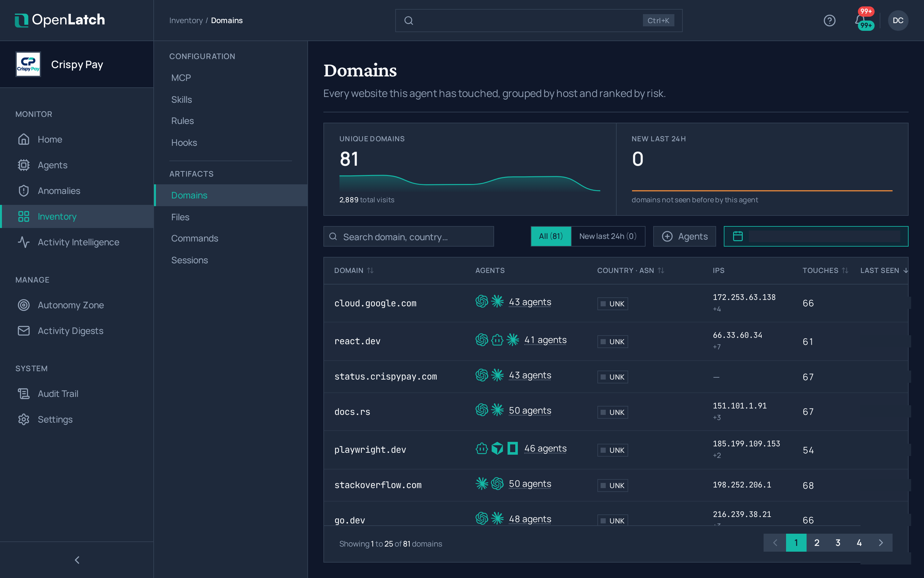Image resolution: width=924 pixels, height=578 pixels.
Task: Click the Claude starburst icon in stackoverflow.com row
Action: (x=482, y=483)
